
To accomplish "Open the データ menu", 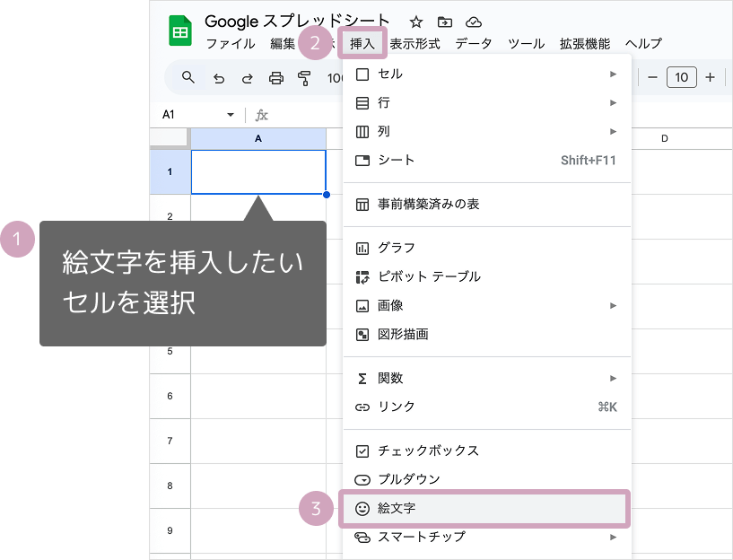I will coord(474,42).
